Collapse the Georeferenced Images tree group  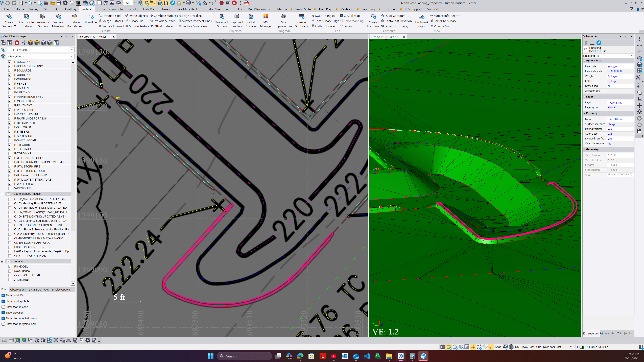[x=2, y=194]
